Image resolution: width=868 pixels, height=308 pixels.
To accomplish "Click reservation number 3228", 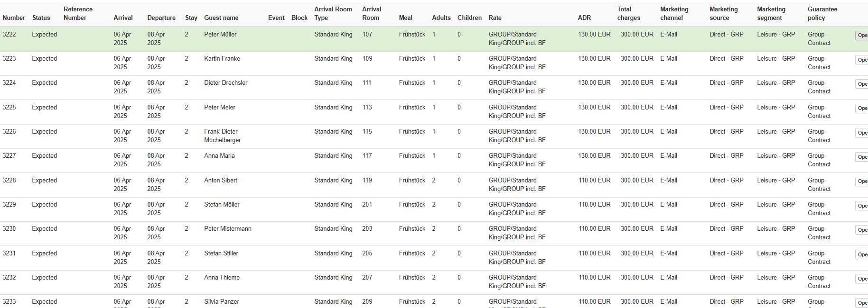I will click(9, 181).
